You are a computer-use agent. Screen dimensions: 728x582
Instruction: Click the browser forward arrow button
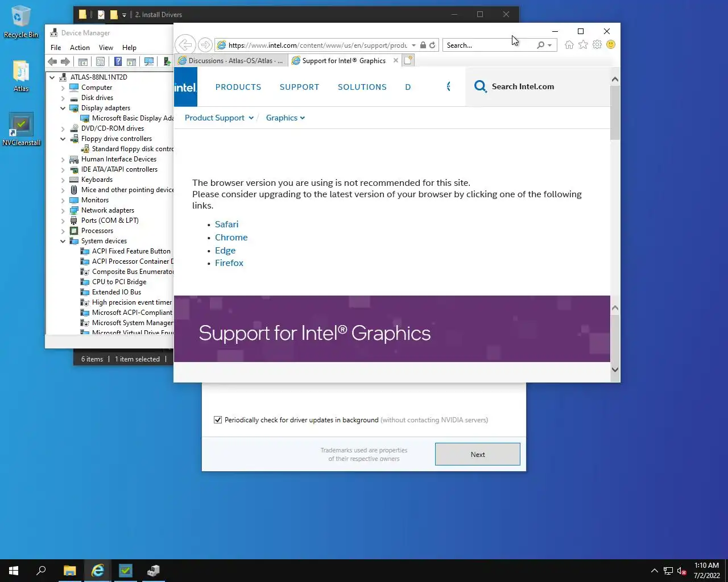pyautogui.click(x=205, y=45)
